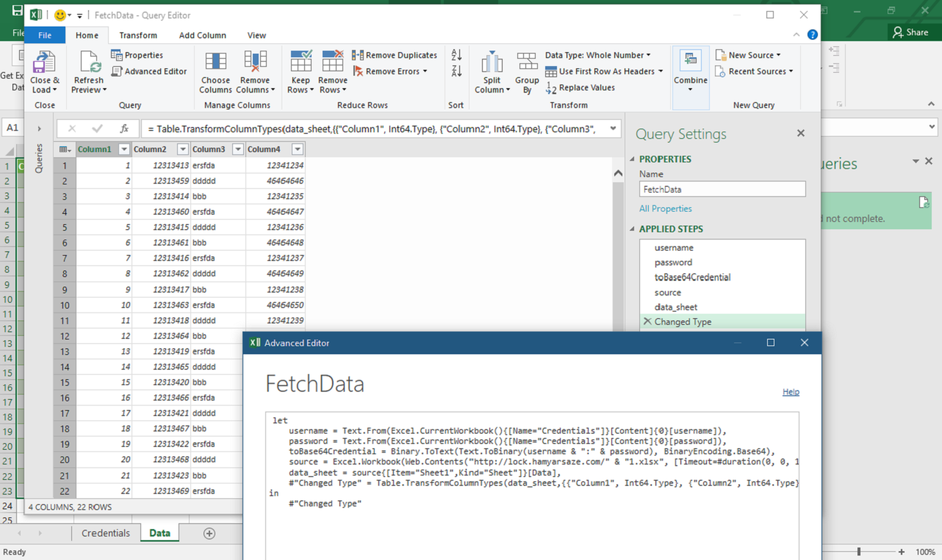Expand the Queries pane
The width and height of the screenshot is (942, 560).
coord(39,129)
